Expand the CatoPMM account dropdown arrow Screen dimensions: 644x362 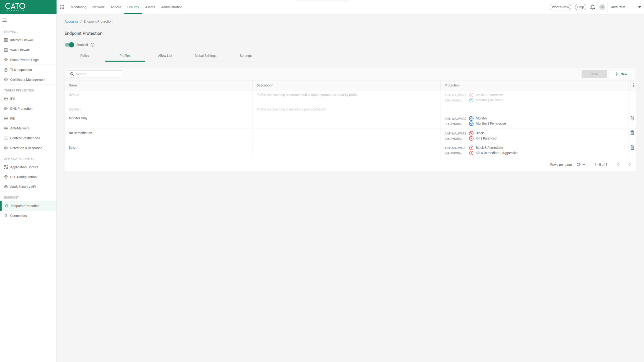639,7
